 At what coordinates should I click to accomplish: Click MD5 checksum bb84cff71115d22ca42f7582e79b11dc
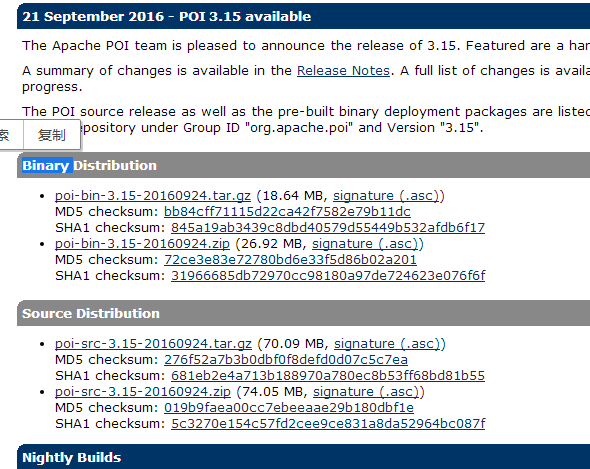tap(287, 212)
